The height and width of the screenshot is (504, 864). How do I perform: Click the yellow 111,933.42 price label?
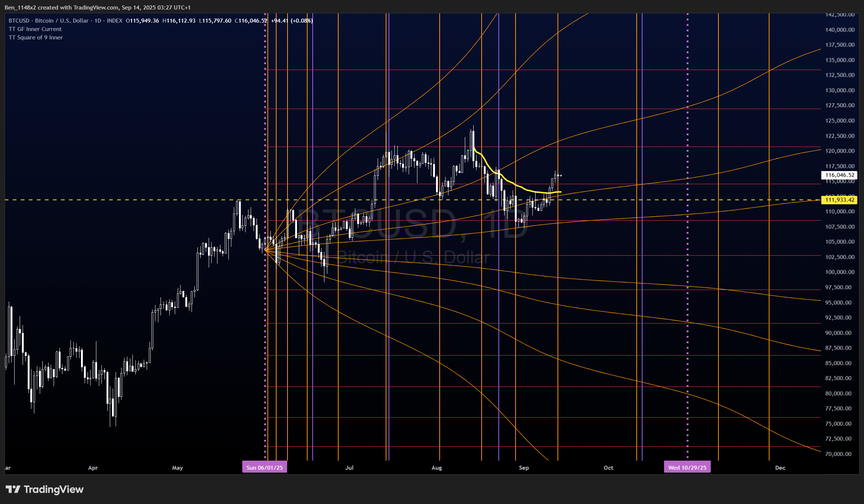point(840,200)
